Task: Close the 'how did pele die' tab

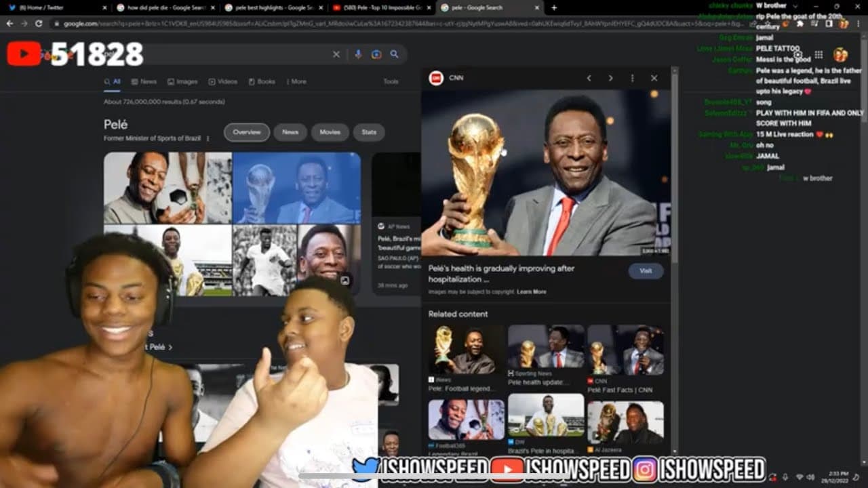Action: pyautogui.click(x=212, y=7)
